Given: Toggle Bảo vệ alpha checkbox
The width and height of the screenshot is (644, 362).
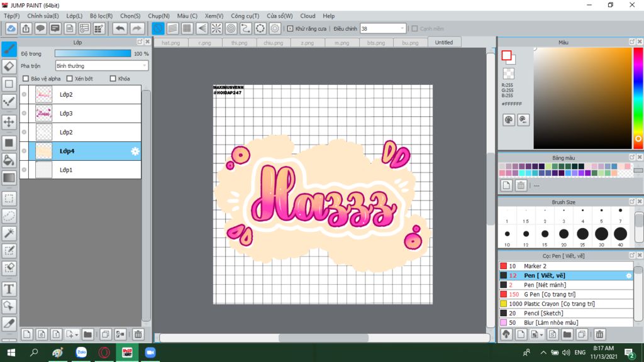Looking at the screenshot, I should [x=26, y=79].
